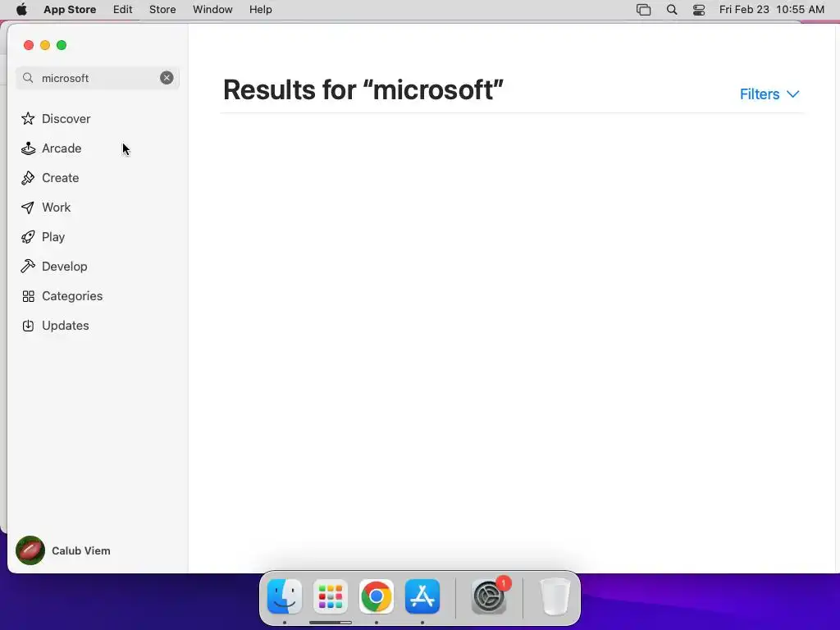This screenshot has width=840, height=630.
Task: Open the Discover section
Action: click(x=98, y=118)
